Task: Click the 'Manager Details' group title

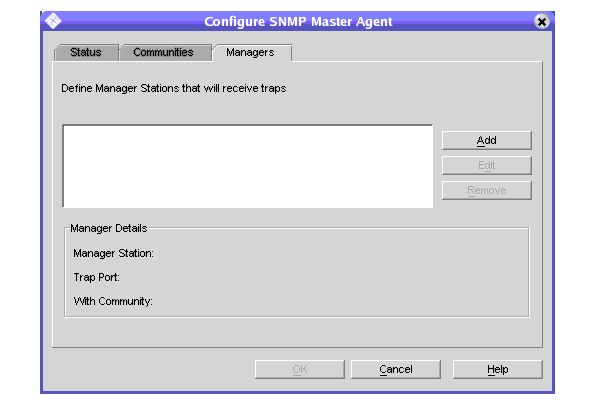Action: (109, 228)
